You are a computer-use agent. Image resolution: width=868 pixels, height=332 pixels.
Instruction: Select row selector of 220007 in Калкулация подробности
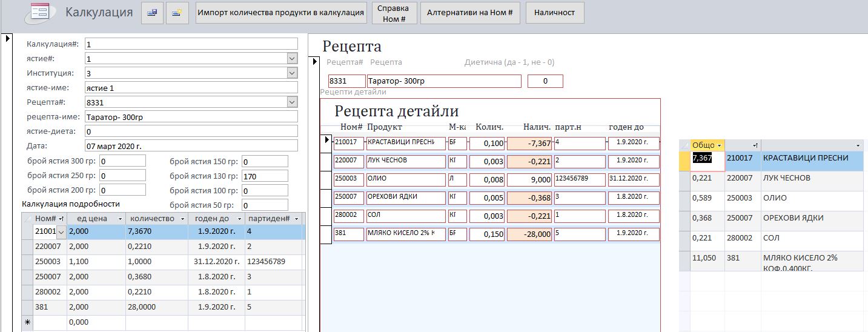(27, 247)
